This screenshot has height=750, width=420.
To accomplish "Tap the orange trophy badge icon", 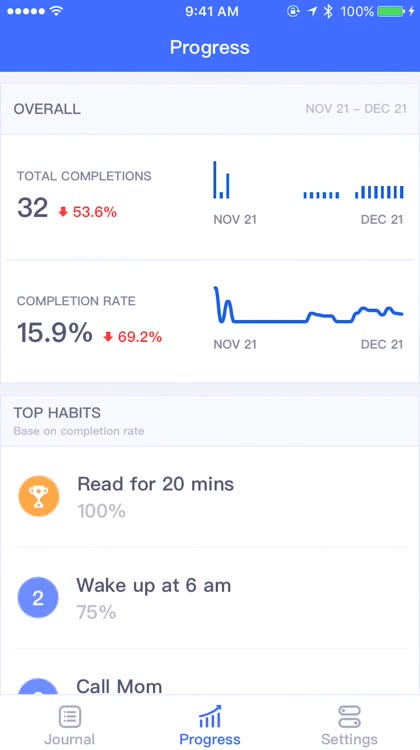I will coord(39,496).
